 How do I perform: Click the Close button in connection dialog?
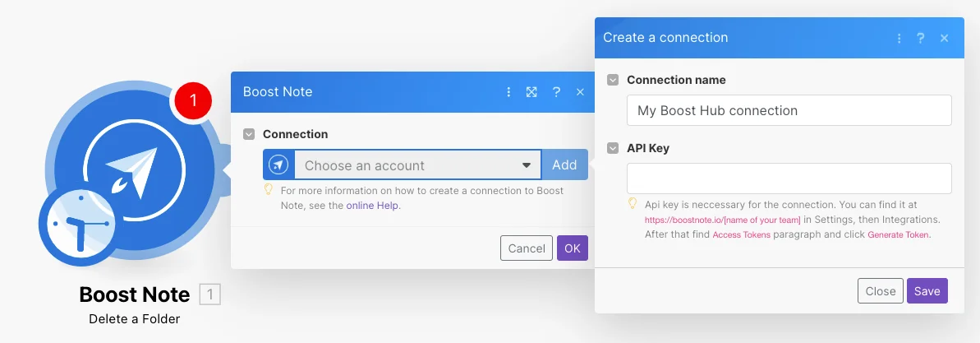[881, 291]
